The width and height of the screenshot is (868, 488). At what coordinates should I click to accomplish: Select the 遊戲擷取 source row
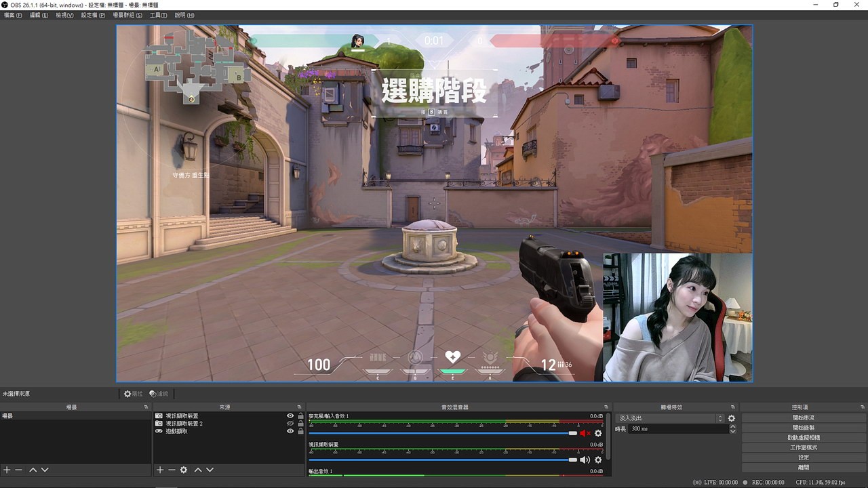point(229,431)
